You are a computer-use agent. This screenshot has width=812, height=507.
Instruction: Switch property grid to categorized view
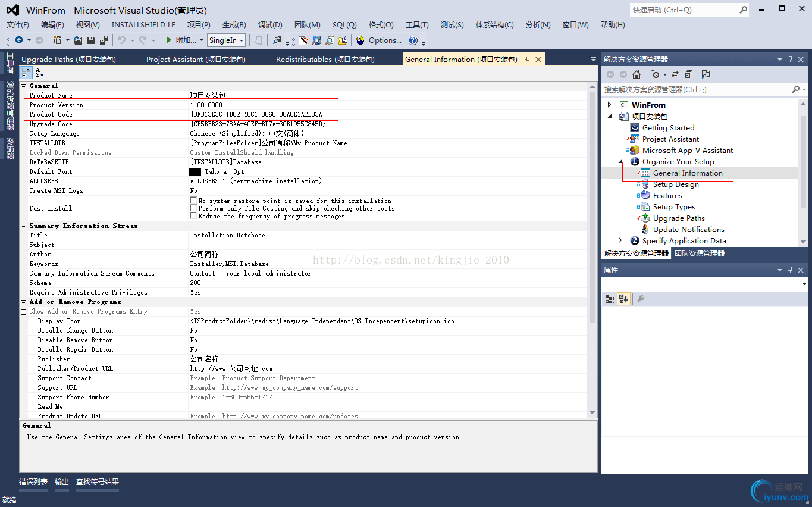tap(27, 72)
